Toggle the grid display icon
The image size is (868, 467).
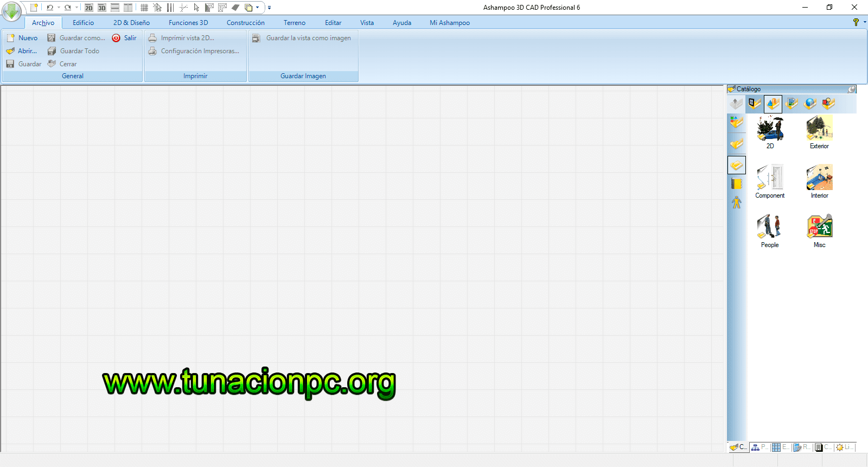tap(144, 8)
